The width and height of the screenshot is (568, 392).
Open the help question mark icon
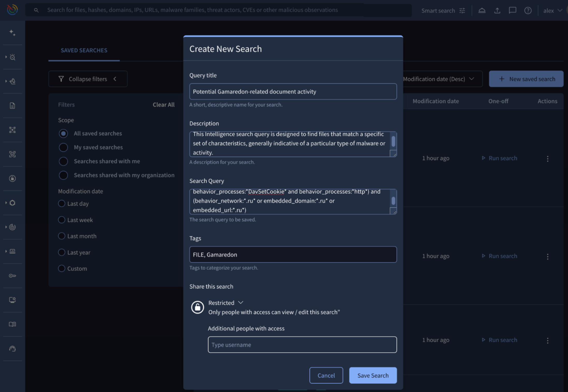pos(528,11)
